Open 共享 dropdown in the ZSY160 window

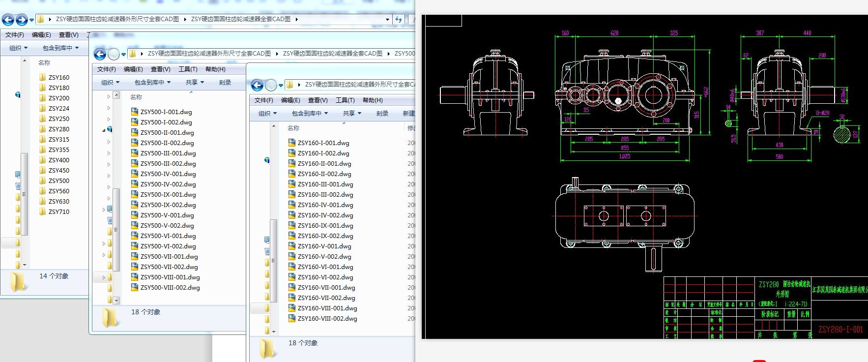click(x=352, y=113)
